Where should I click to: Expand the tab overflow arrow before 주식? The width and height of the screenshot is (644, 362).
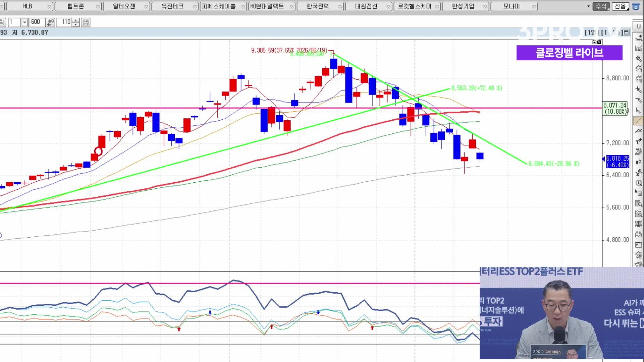pyautogui.click(x=588, y=6)
